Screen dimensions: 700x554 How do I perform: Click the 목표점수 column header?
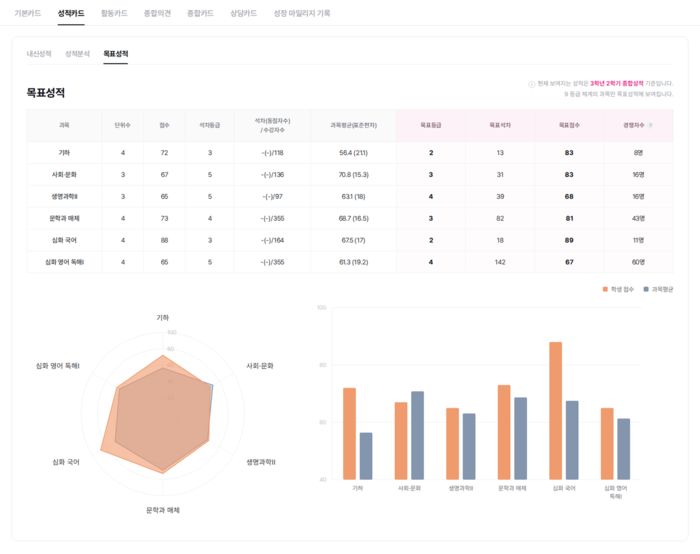(x=569, y=125)
